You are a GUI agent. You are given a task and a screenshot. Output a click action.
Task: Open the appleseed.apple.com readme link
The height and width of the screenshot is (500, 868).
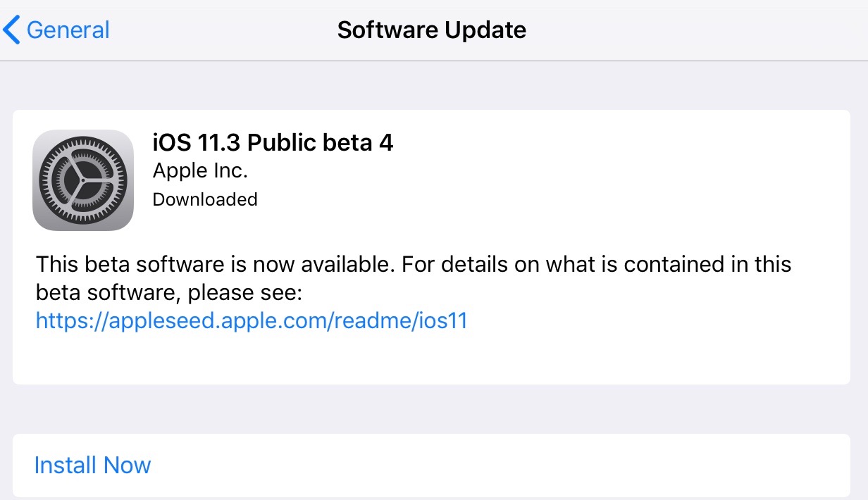252,321
